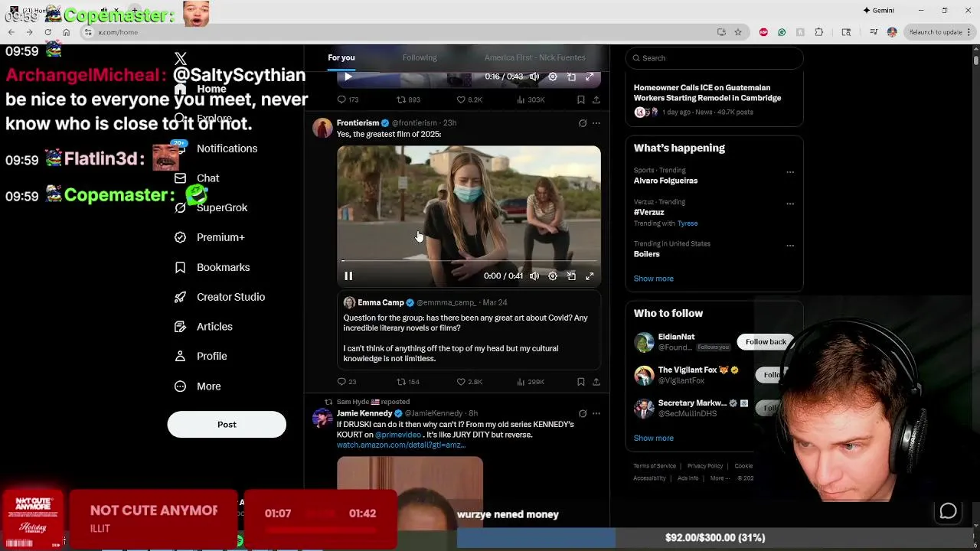Open Emma Camp's quoted post

click(x=469, y=331)
